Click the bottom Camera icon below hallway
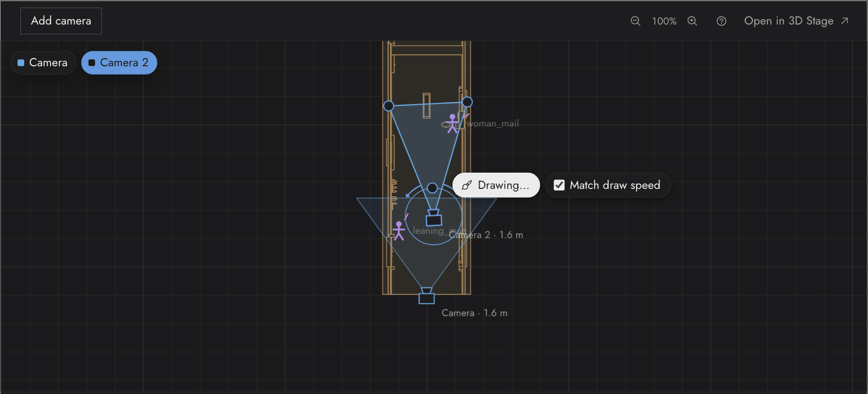The image size is (868, 394). 426,296
